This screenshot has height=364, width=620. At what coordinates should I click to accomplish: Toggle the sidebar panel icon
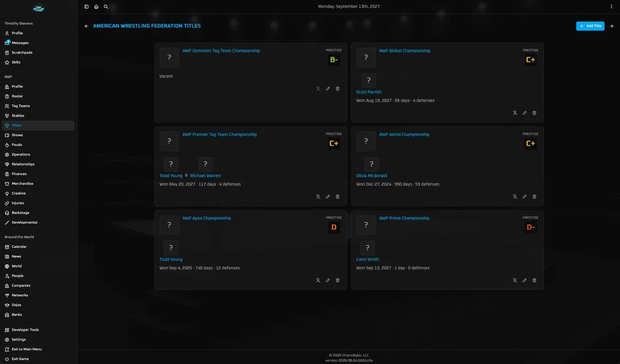(x=87, y=7)
